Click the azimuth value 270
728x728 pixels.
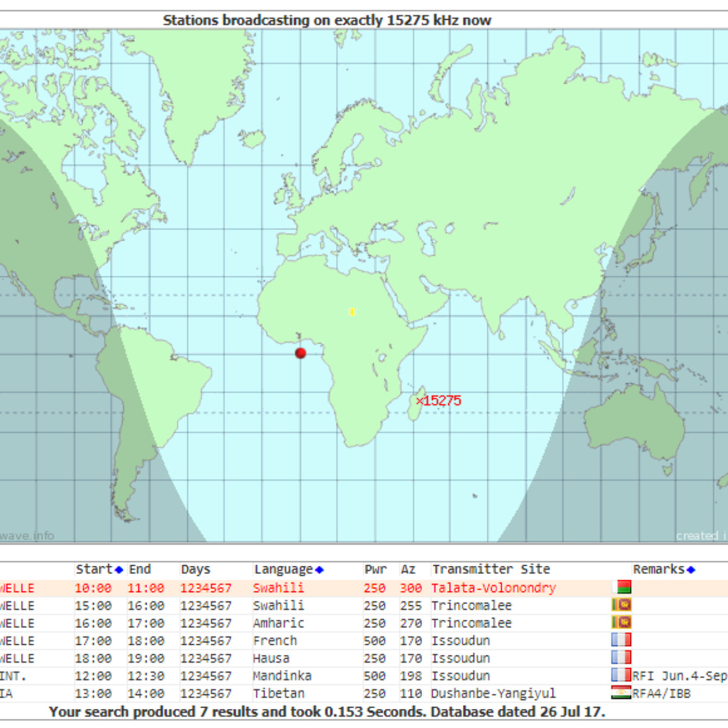pos(411,623)
